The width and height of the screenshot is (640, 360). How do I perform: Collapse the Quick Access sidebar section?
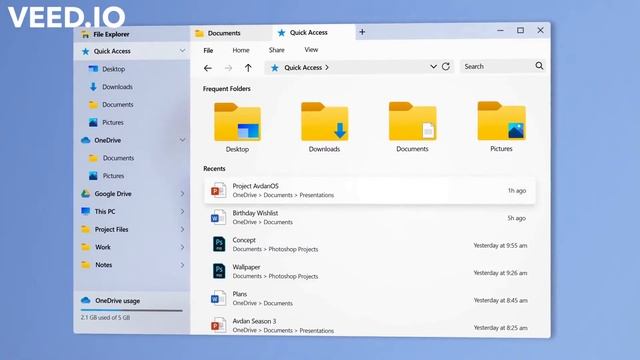(182, 51)
